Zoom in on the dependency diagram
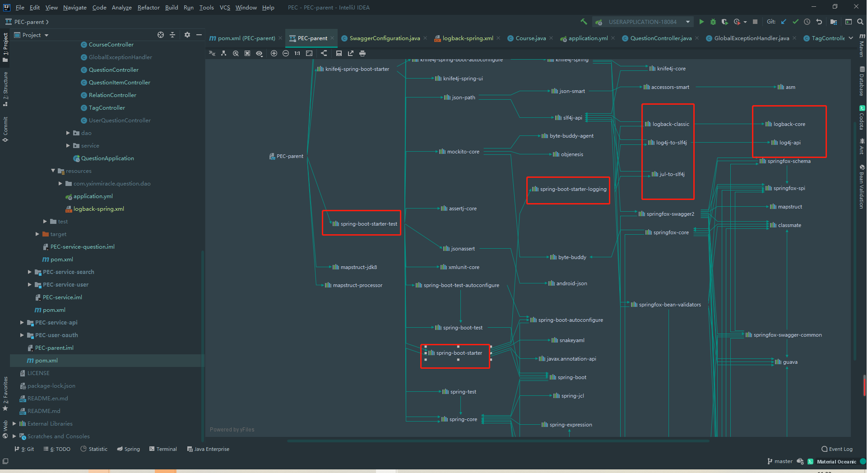Image resolution: width=868 pixels, height=473 pixels. point(274,53)
